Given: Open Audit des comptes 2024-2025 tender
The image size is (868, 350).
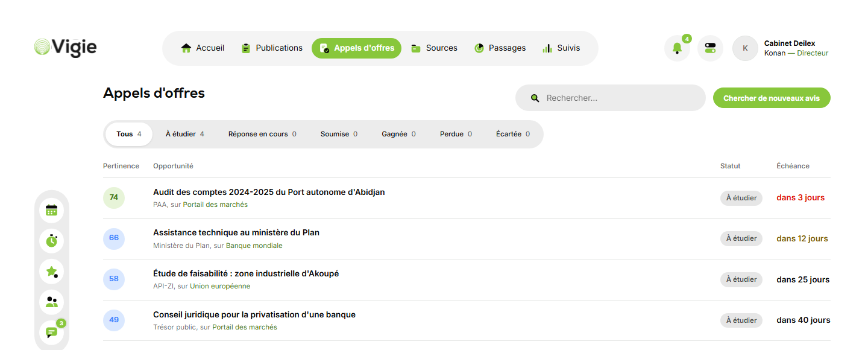Looking at the screenshot, I should pos(269,192).
